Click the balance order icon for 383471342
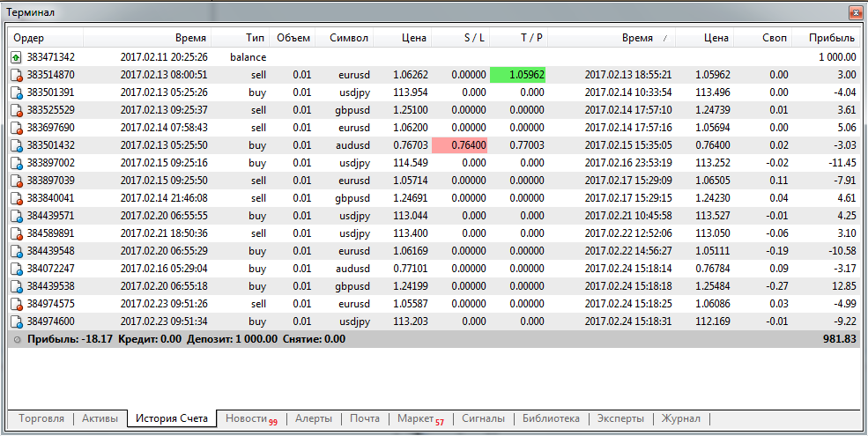 coord(17,57)
